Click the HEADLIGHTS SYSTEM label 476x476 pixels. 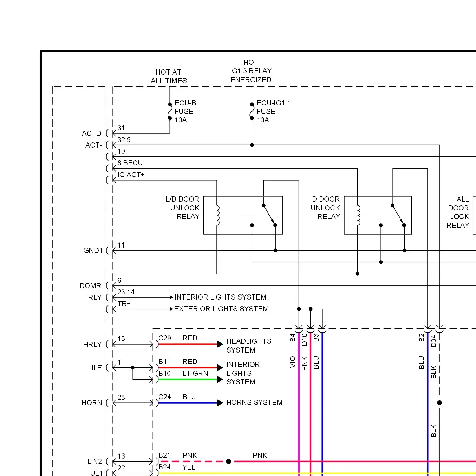pos(249,346)
